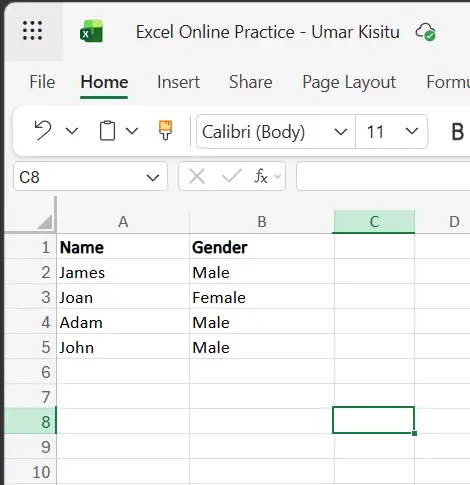Select the cell containing James
Screen dimensions: 470x485
click(123, 271)
